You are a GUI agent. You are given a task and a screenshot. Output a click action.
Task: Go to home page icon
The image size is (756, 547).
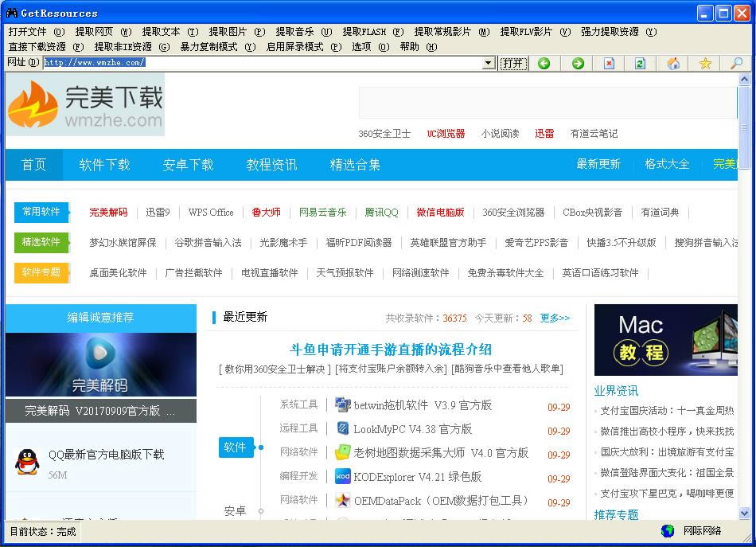(673, 64)
